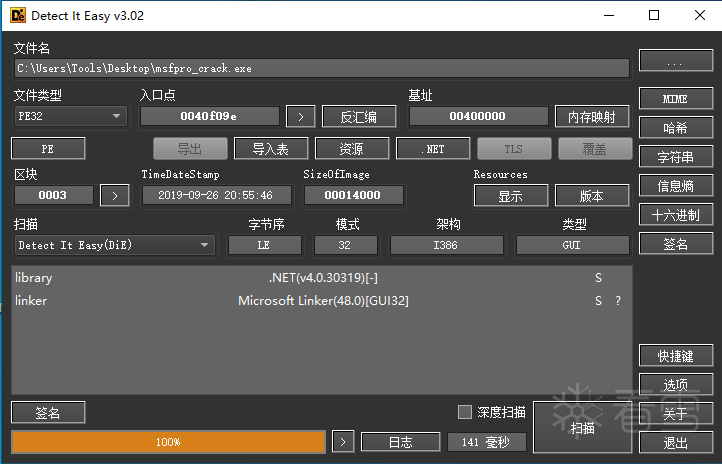The width and height of the screenshot is (722, 464).
Task: Click the TLS button
Action: (x=514, y=148)
